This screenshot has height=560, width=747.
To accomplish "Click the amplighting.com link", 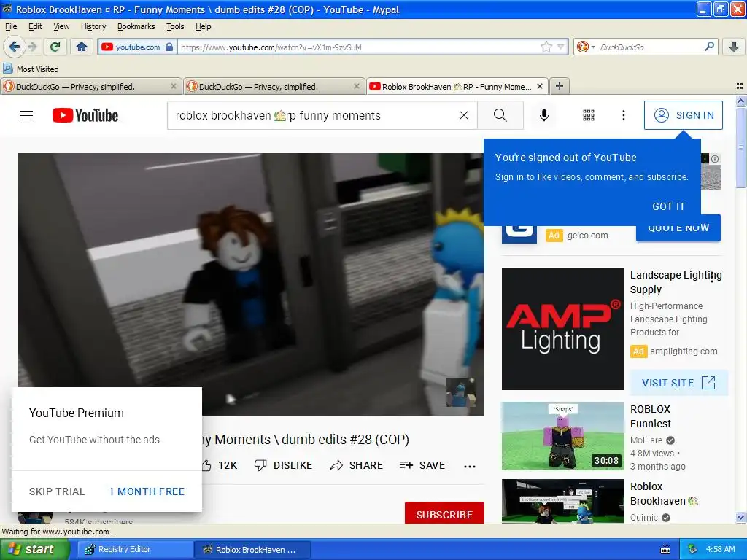I will [684, 351].
